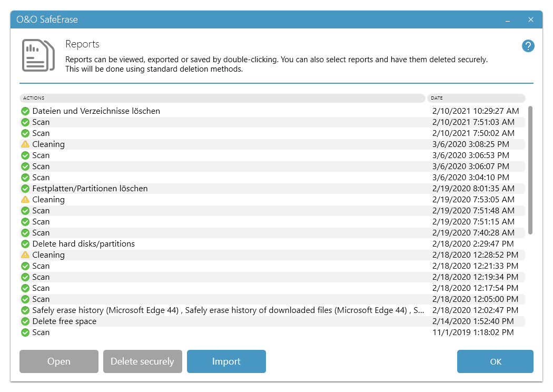Click the success icon next to 'Festplatten/Partitionen löschen'
553x392 pixels.
pos(25,188)
